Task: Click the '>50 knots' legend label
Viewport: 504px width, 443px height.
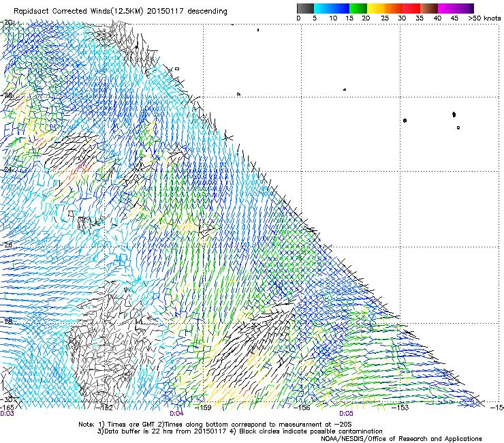Action: pyautogui.click(x=484, y=18)
